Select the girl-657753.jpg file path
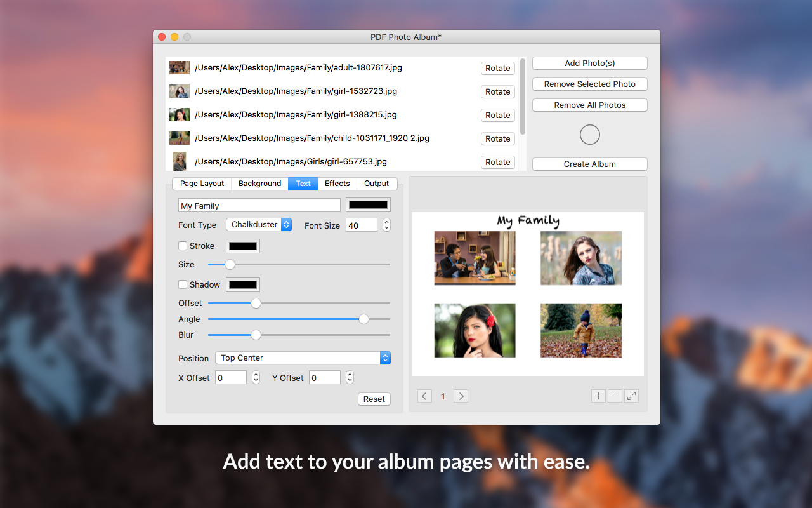Screen dimensions: 812x508 click(x=291, y=161)
